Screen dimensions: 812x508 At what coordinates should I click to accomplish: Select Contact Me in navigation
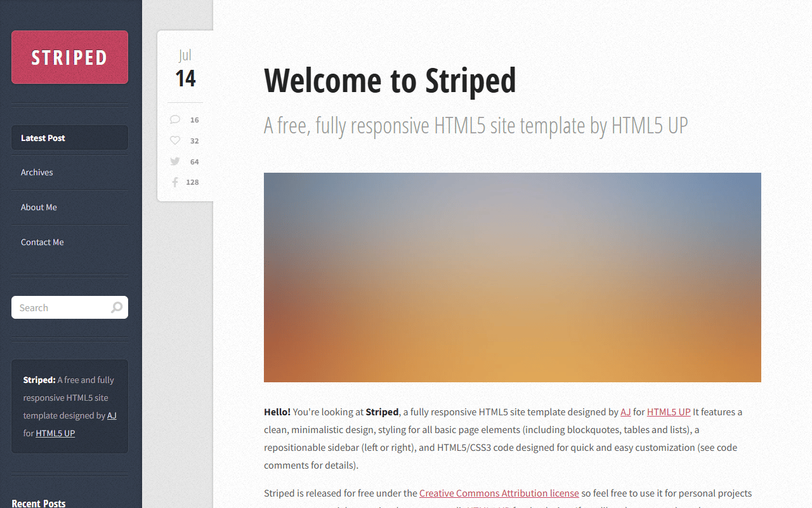70,242
